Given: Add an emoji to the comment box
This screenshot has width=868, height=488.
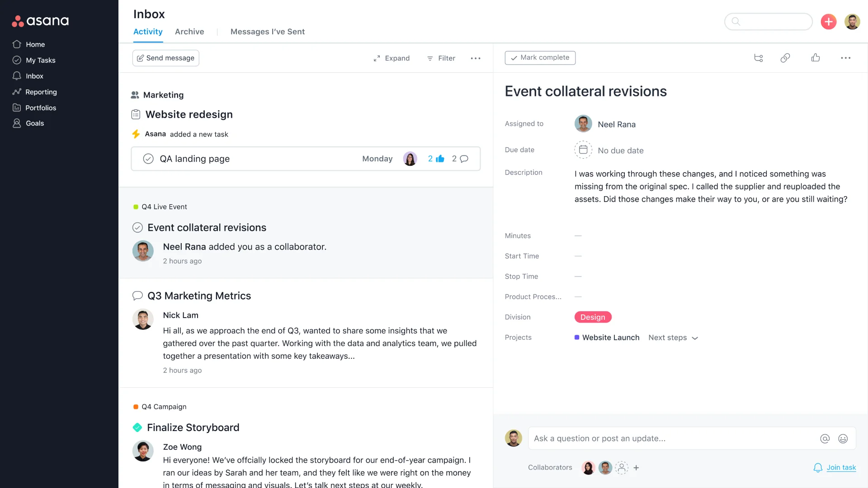Looking at the screenshot, I should [x=844, y=438].
